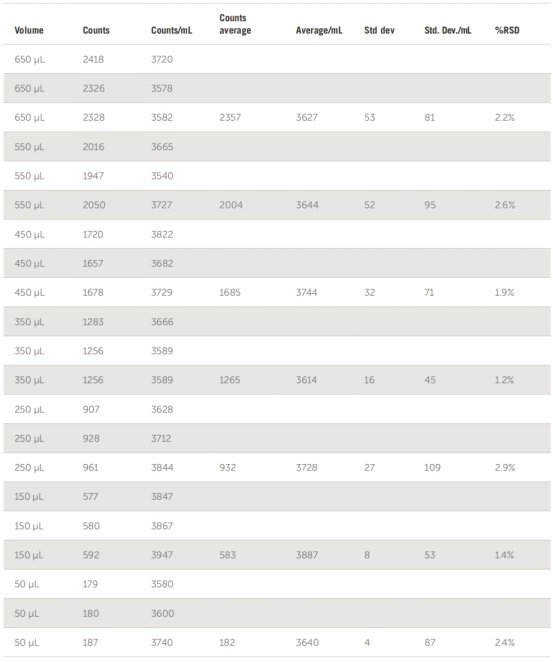Select the 2.9% RSD cell
The image size is (553, 662).
click(505, 467)
